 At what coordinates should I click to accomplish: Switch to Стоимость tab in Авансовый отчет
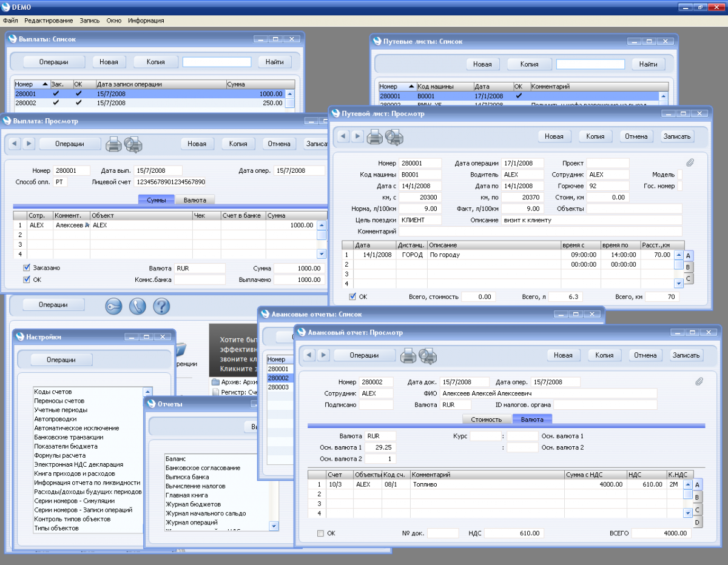click(487, 419)
